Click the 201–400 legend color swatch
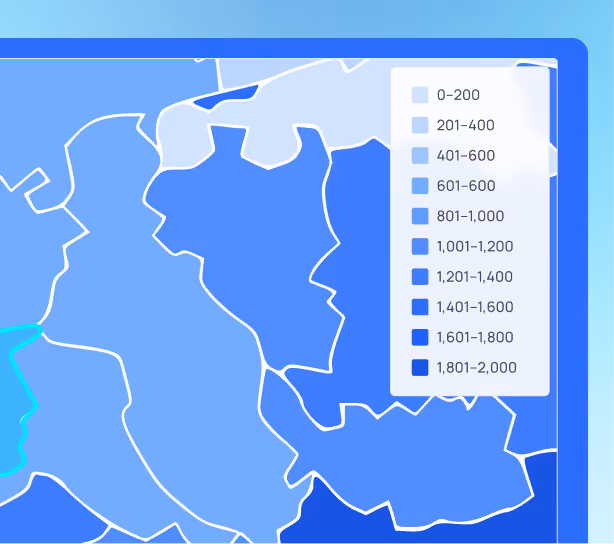The height and width of the screenshot is (544, 614). tap(420, 125)
